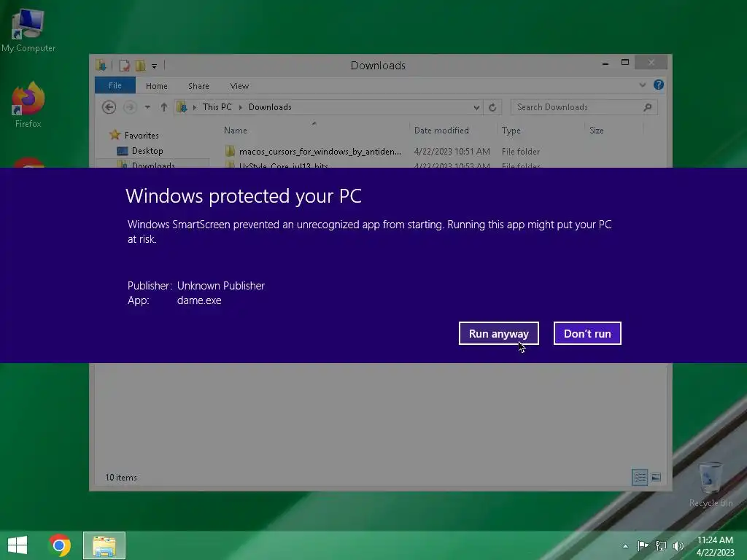Click the Explorer window system icon

coord(101,65)
